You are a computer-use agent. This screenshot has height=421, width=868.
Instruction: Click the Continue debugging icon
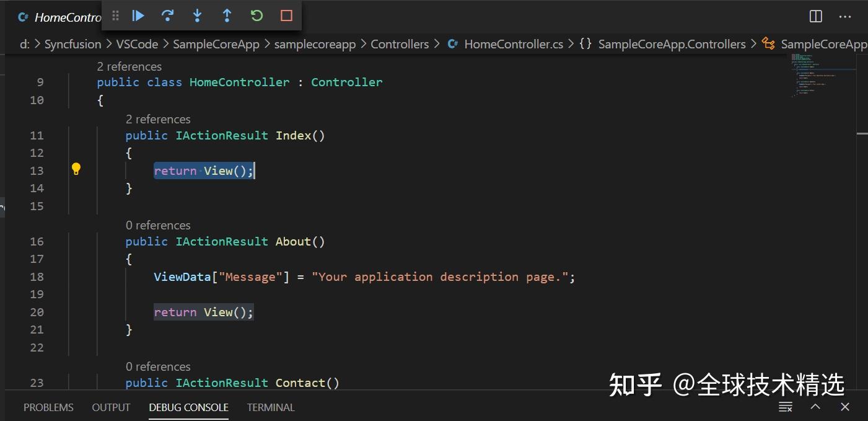[138, 16]
